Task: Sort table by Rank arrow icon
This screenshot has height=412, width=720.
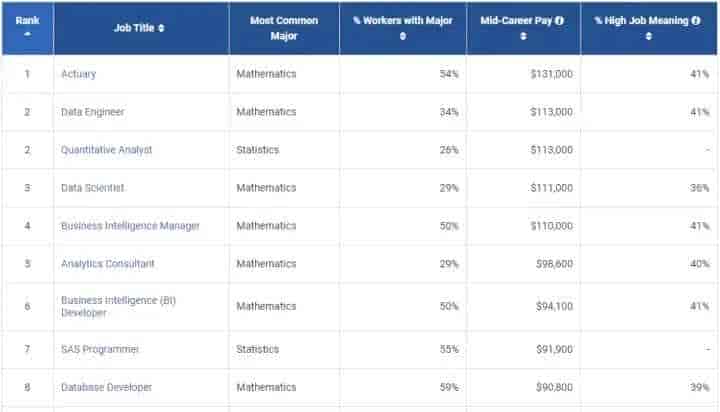Action: 28,34
